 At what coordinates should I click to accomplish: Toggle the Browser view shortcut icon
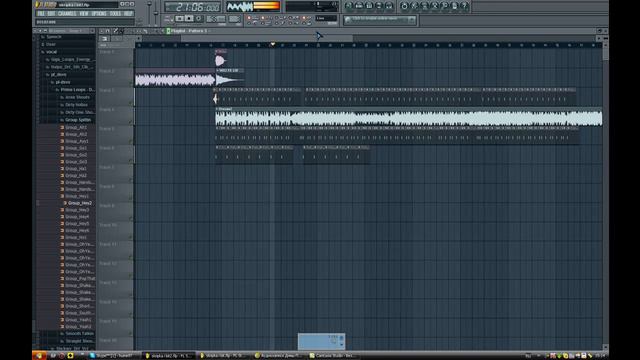point(379,6)
